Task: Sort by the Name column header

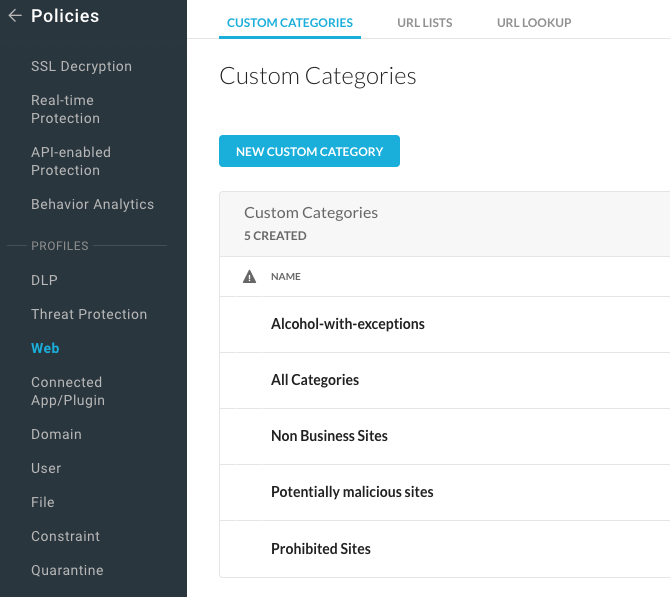Action: point(286,277)
